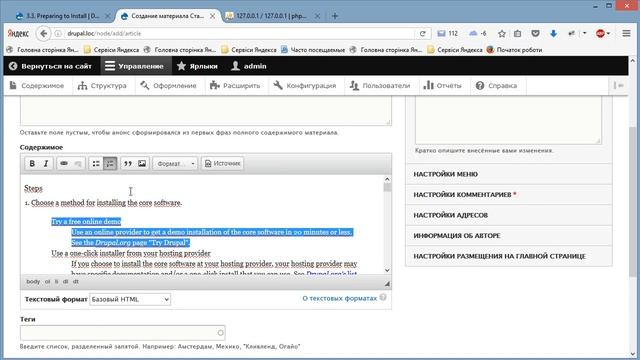This screenshot has width=640, height=360.
Task: Click the editor resize handle at bottom right
Action: [x=387, y=283]
